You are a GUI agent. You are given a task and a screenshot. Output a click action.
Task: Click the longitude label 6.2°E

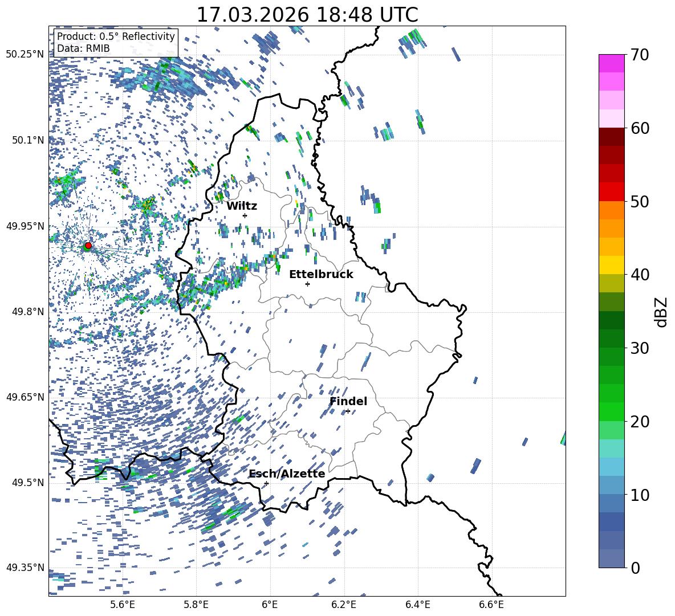[344, 605]
